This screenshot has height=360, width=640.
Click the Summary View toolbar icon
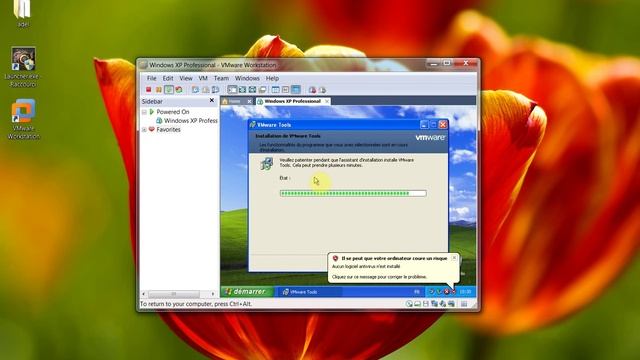tap(276, 90)
